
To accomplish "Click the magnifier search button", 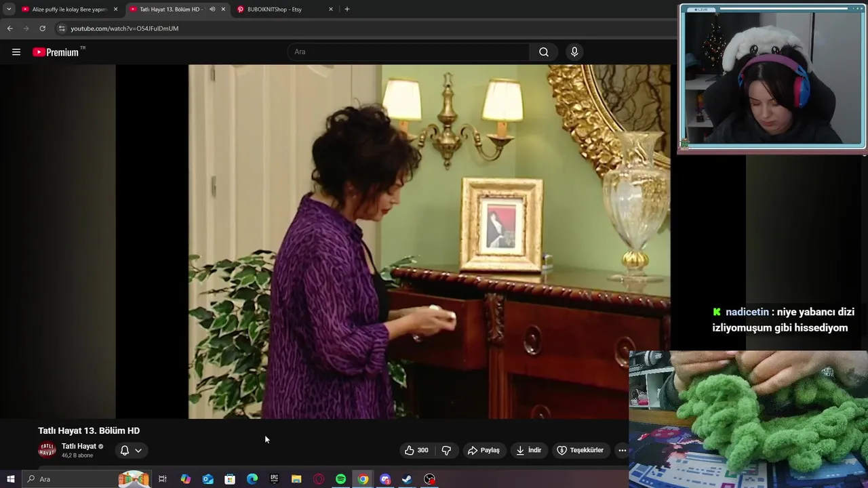I will click(544, 52).
